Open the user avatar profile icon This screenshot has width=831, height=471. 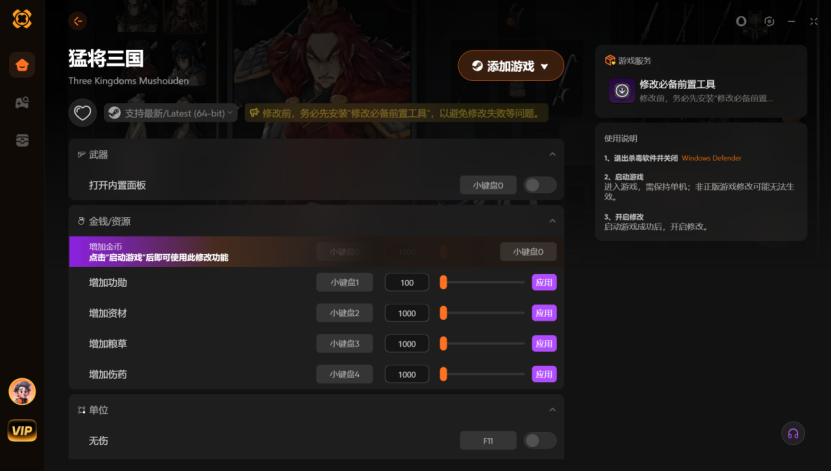(22, 392)
